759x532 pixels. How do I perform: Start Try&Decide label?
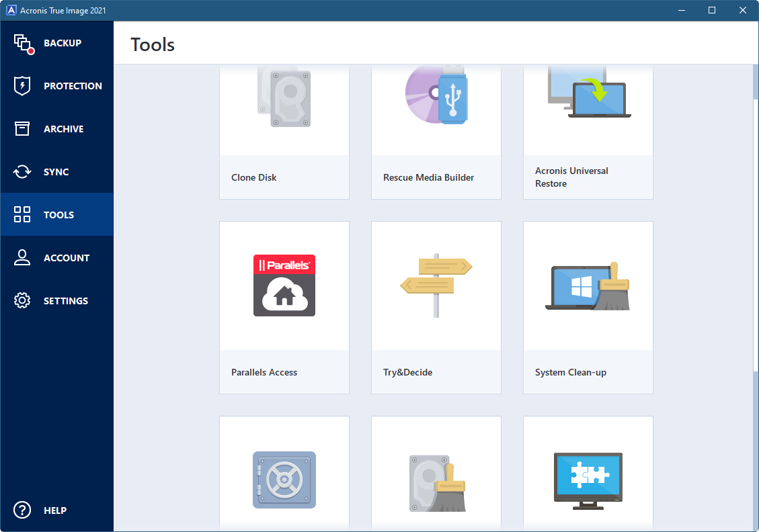click(407, 372)
